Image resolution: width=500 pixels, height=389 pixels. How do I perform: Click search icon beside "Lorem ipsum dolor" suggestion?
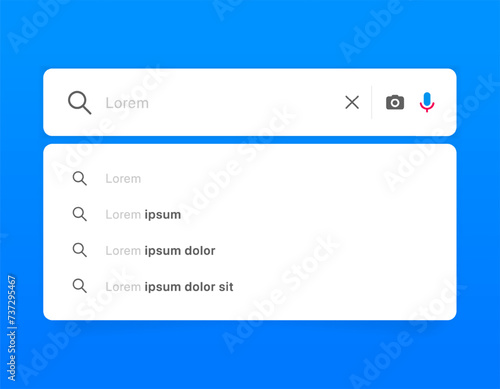80,250
